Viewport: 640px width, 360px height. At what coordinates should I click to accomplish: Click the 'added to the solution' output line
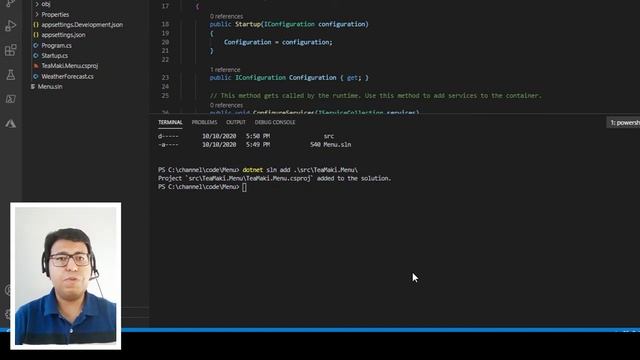(x=274, y=178)
